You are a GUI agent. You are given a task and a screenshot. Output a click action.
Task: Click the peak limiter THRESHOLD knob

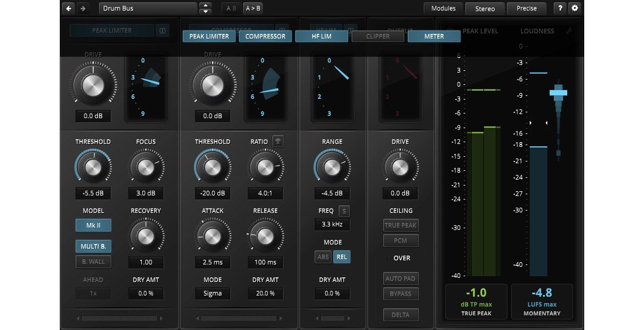click(93, 167)
